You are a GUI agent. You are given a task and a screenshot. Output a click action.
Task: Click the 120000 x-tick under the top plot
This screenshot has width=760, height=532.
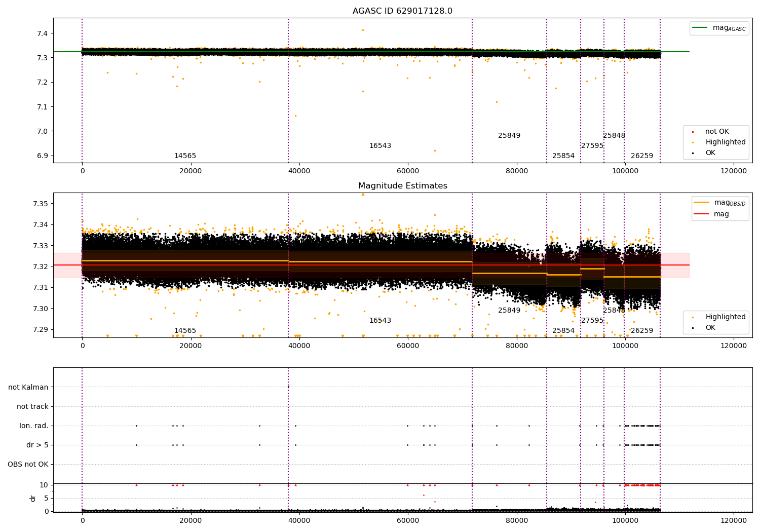pos(734,171)
